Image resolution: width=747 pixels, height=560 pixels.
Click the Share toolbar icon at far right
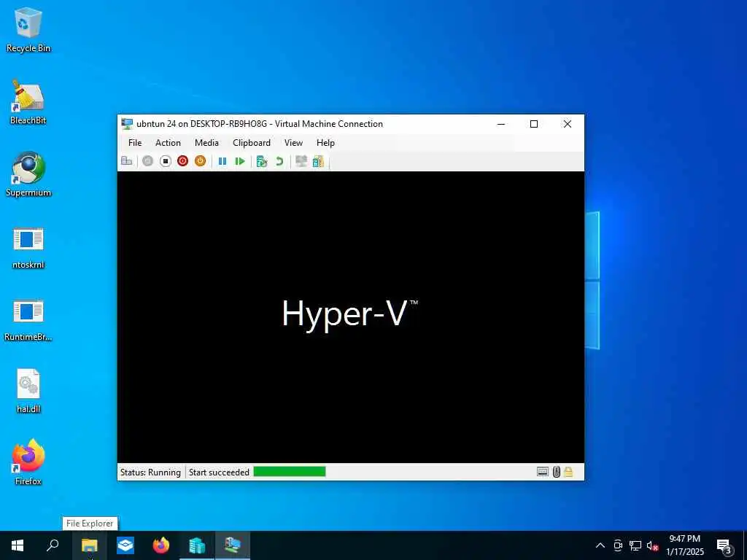318,161
